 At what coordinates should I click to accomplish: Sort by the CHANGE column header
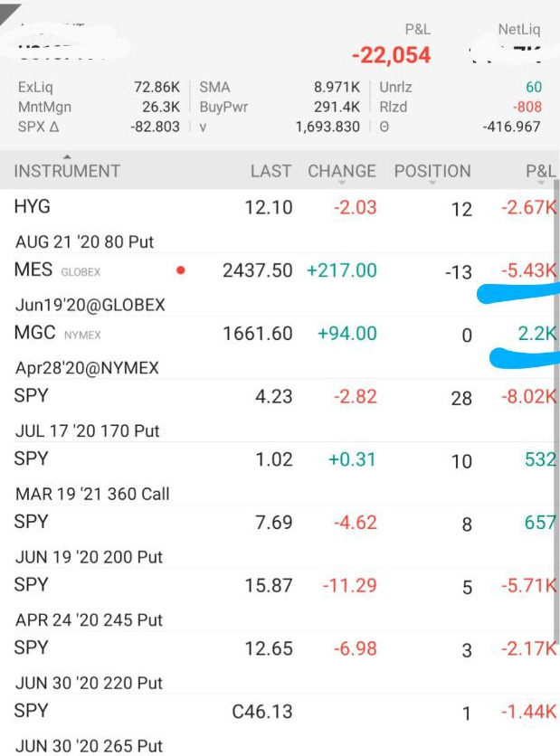tap(341, 171)
